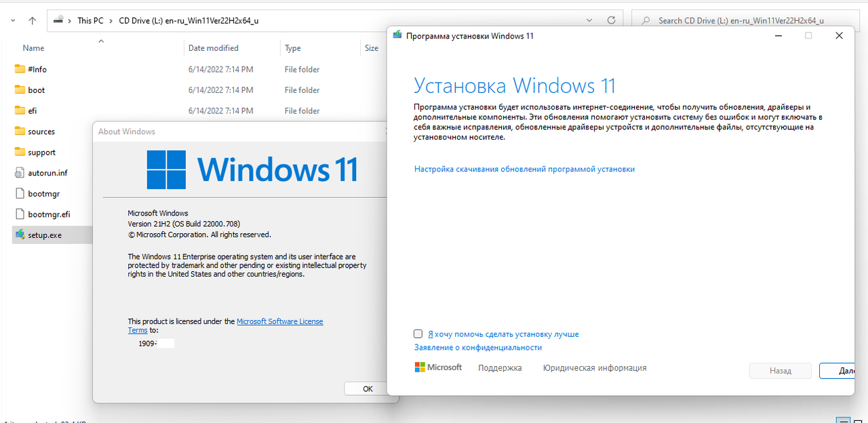Select the setup.exe application icon
This screenshot has height=423, width=868.
(x=20, y=235)
